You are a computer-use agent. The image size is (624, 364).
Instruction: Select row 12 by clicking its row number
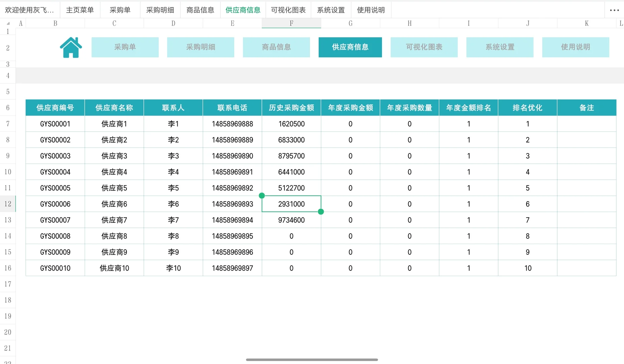(x=8, y=204)
